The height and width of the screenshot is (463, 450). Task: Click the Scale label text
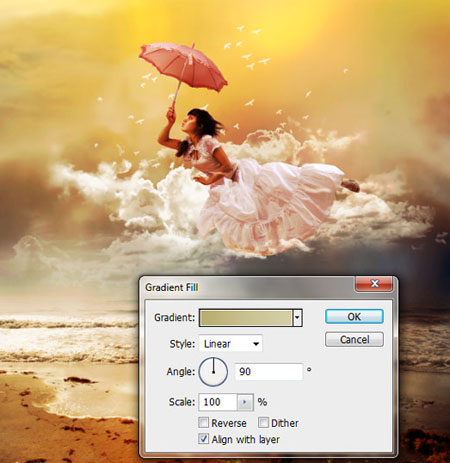click(x=182, y=402)
